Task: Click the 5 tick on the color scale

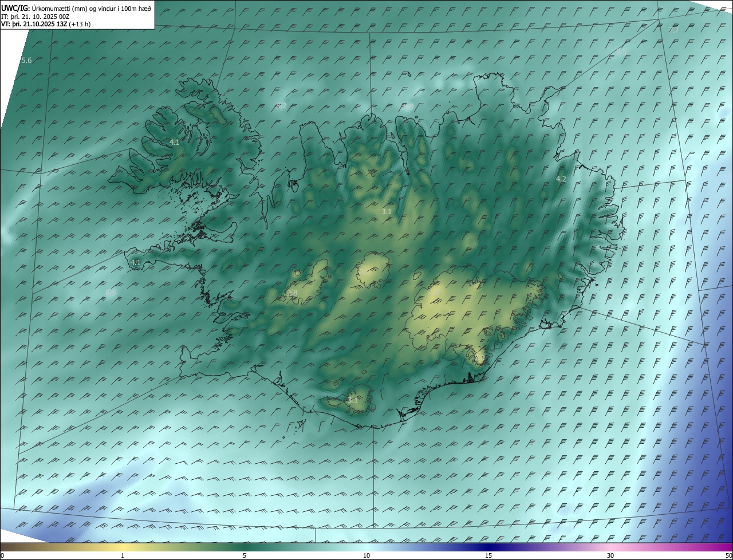Action: click(245, 555)
